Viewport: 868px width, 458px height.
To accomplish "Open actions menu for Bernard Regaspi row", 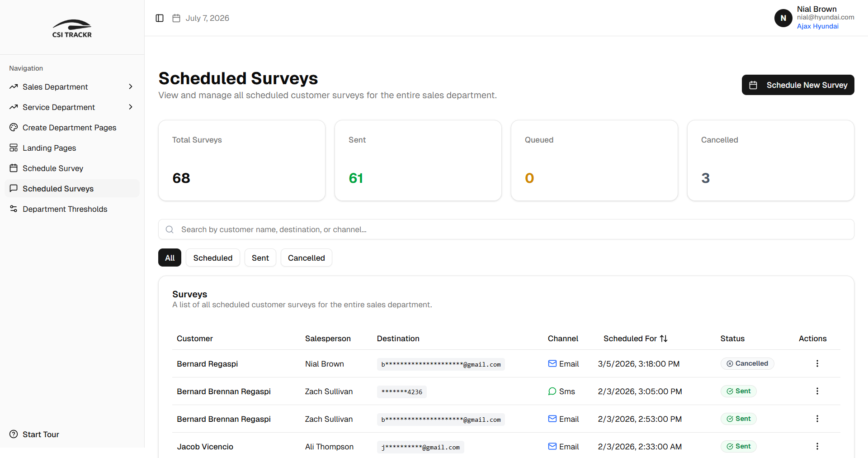I will tap(817, 363).
